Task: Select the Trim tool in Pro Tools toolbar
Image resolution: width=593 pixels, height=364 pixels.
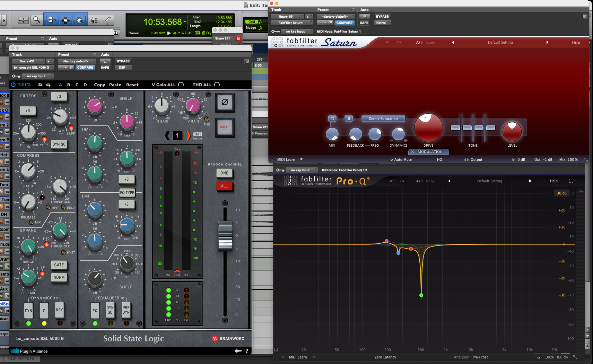Action: [x=52, y=20]
